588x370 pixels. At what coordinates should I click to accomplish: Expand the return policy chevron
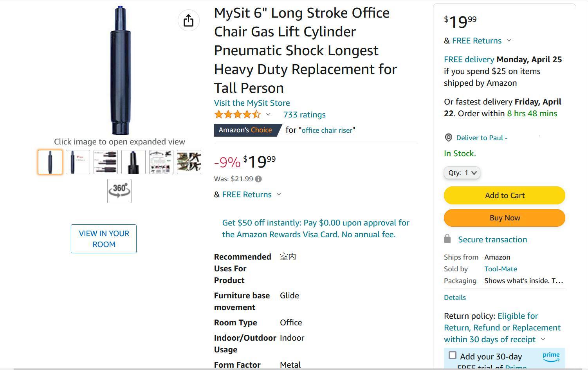tap(543, 339)
